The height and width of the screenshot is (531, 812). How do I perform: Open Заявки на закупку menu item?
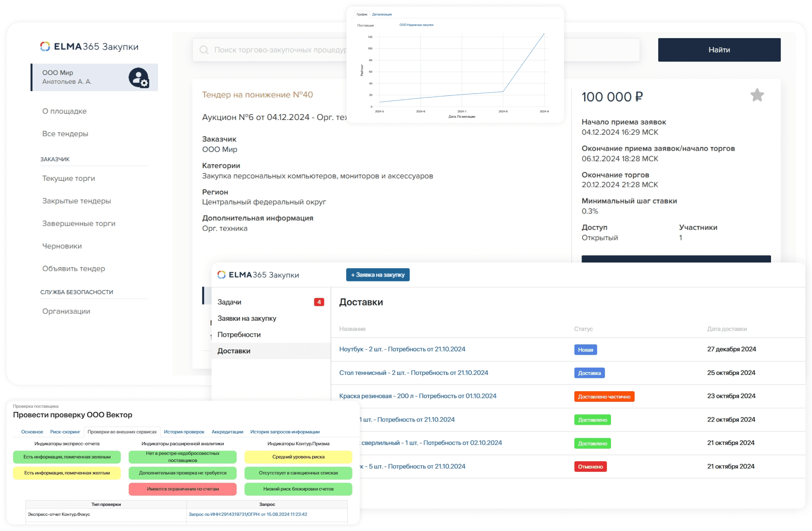pos(247,318)
